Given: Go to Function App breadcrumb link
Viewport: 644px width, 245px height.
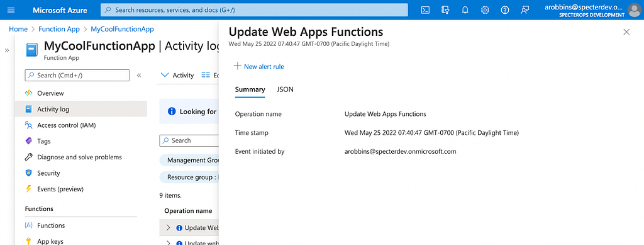Looking at the screenshot, I should 59,29.
